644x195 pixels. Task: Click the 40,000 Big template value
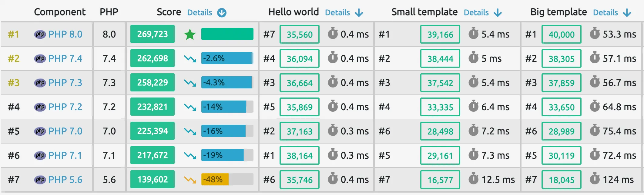(562, 34)
